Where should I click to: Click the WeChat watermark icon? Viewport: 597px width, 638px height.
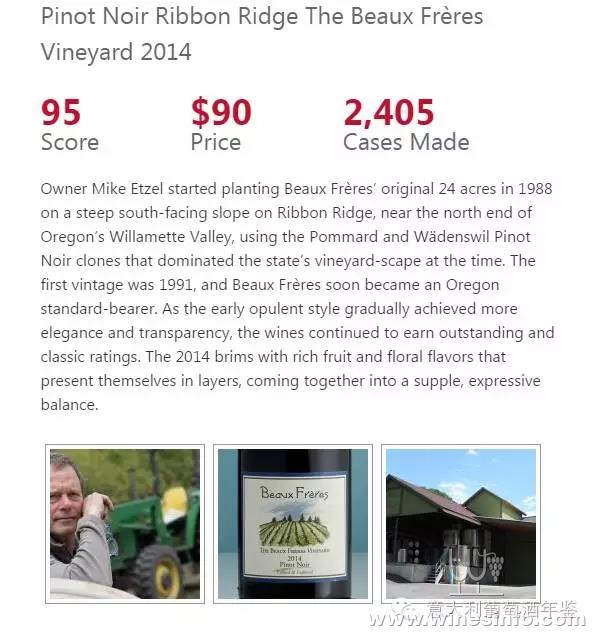tap(404, 610)
